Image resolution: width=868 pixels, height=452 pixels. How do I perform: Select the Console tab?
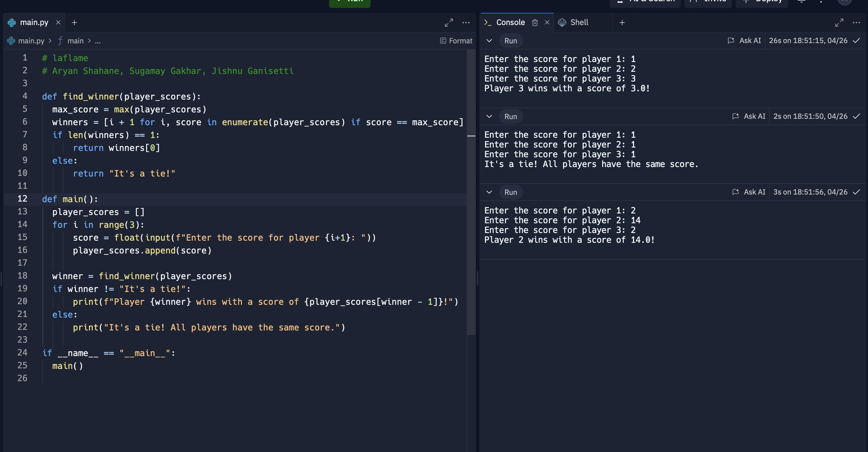point(510,23)
